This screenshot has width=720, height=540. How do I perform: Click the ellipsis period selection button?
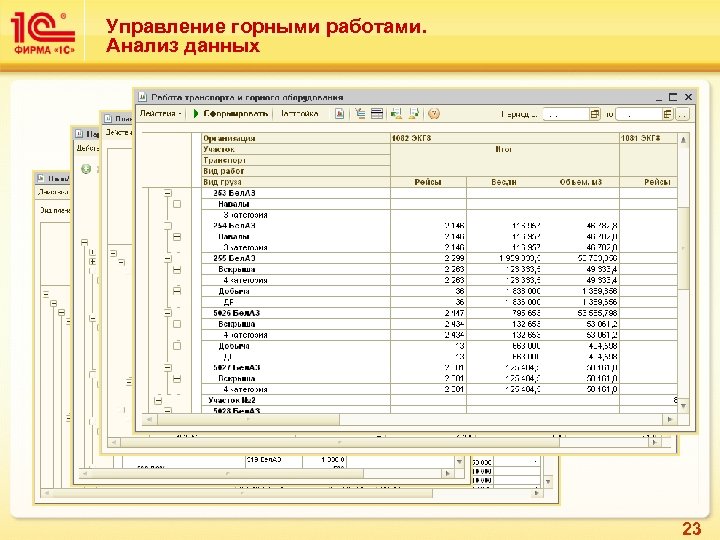click(x=682, y=114)
